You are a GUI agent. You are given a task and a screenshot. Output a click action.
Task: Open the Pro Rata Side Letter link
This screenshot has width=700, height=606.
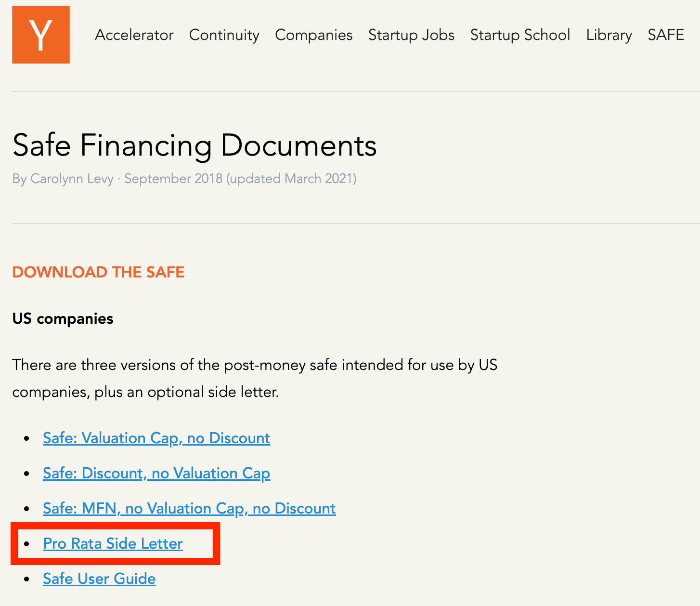click(113, 544)
